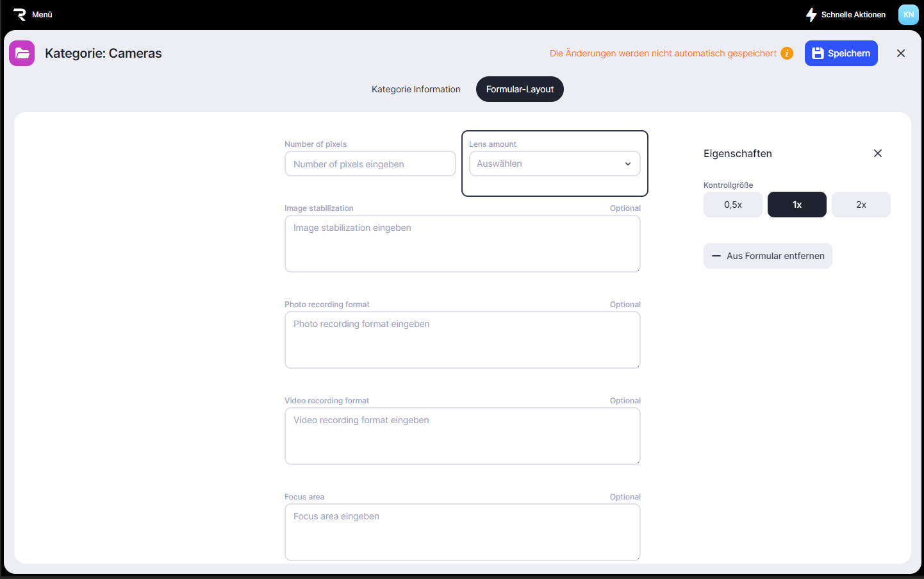Click the Kategorie: Cameras title
This screenshot has width=924, height=579.
coord(103,53)
